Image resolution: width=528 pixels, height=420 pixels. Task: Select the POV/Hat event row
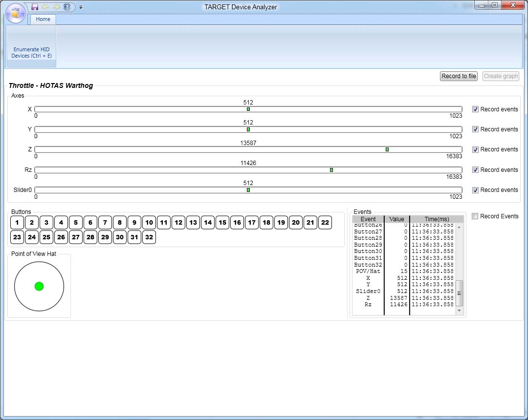point(404,271)
